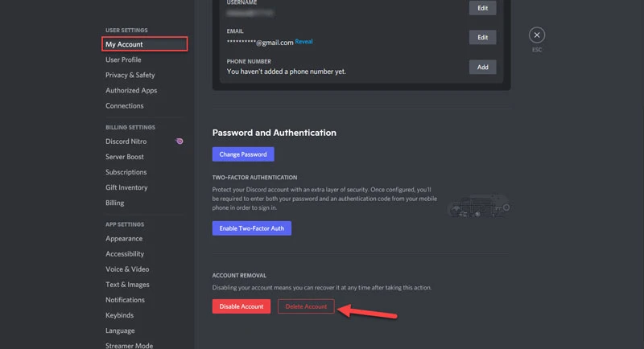The width and height of the screenshot is (644, 349).
Task: Open My Account settings
Action: pyautogui.click(x=145, y=44)
